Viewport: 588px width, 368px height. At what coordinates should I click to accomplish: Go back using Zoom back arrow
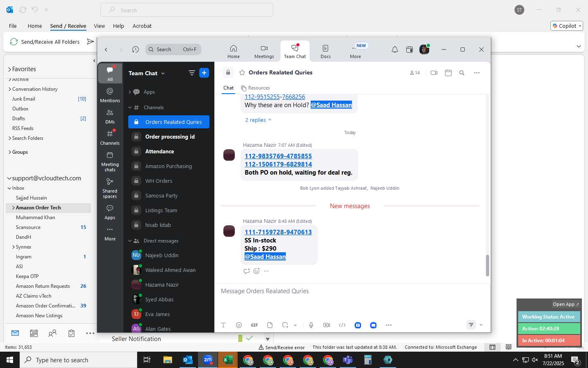coord(106,49)
